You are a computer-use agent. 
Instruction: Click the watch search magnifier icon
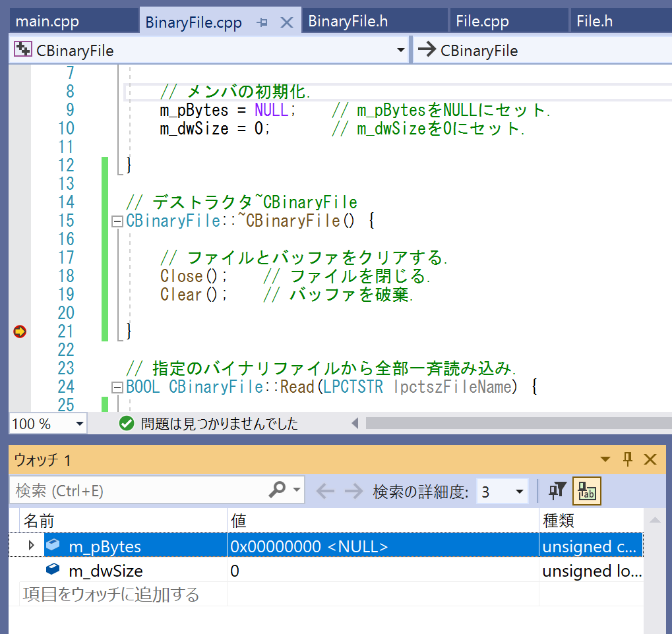[277, 490]
